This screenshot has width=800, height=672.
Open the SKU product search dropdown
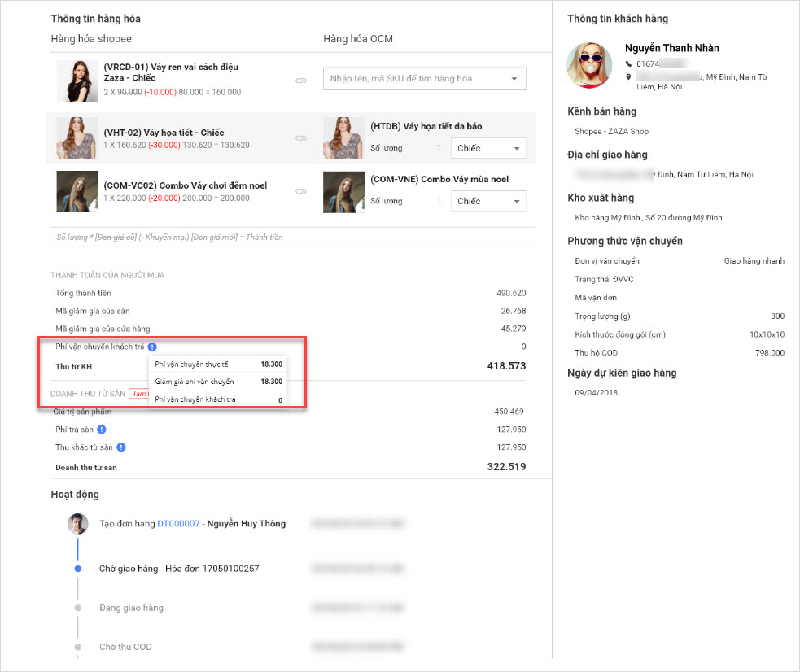coord(514,79)
